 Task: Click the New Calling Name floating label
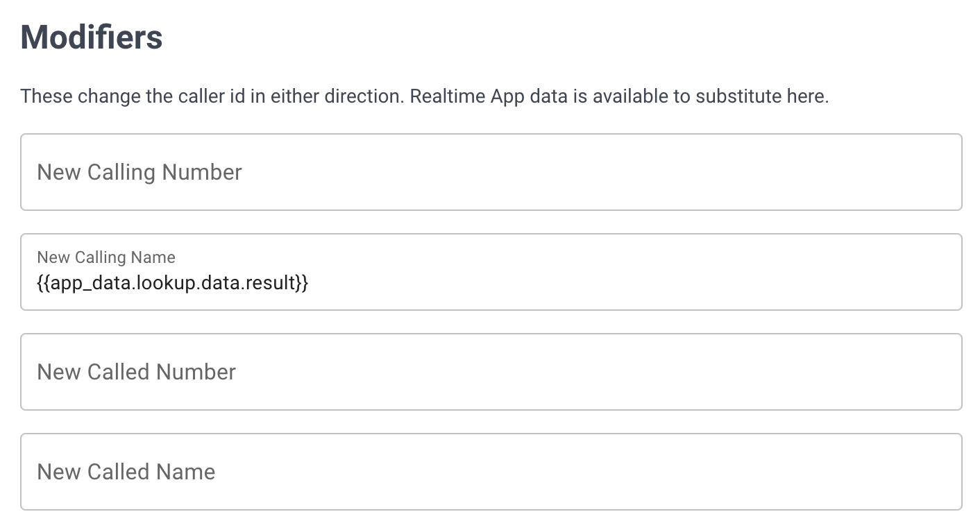[105, 257]
